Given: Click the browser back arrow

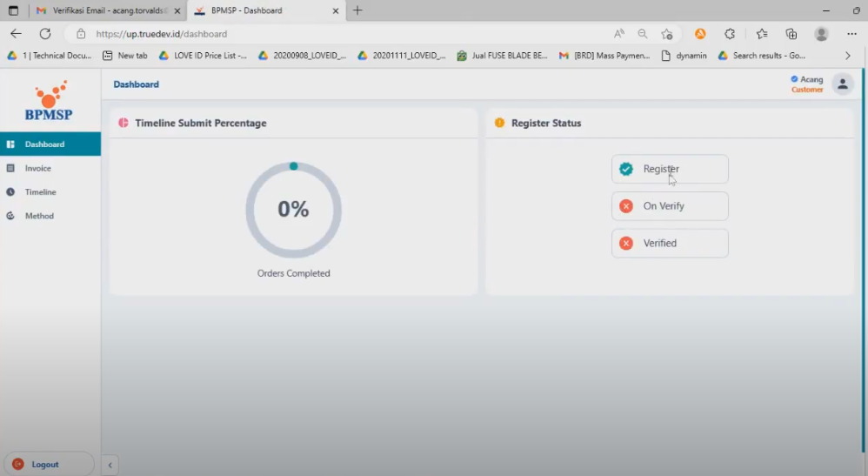Looking at the screenshot, I should (16, 34).
